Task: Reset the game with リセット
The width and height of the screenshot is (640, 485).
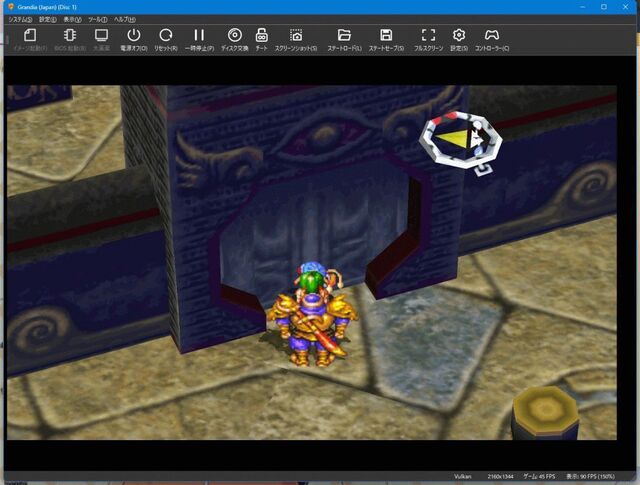Action: pyautogui.click(x=165, y=40)
